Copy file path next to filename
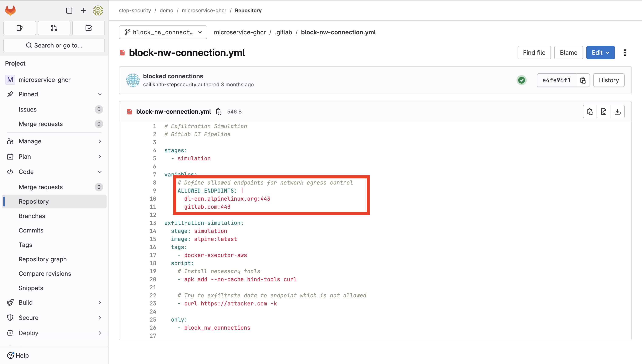The height and width of the screenshot is (364, 642). pyautogui.click(x=219, y=112)
